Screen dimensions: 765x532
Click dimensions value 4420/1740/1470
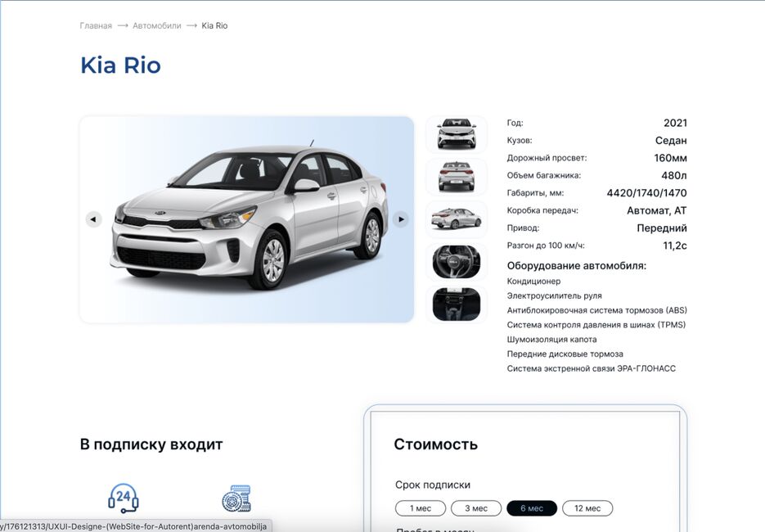coord(647,193)
